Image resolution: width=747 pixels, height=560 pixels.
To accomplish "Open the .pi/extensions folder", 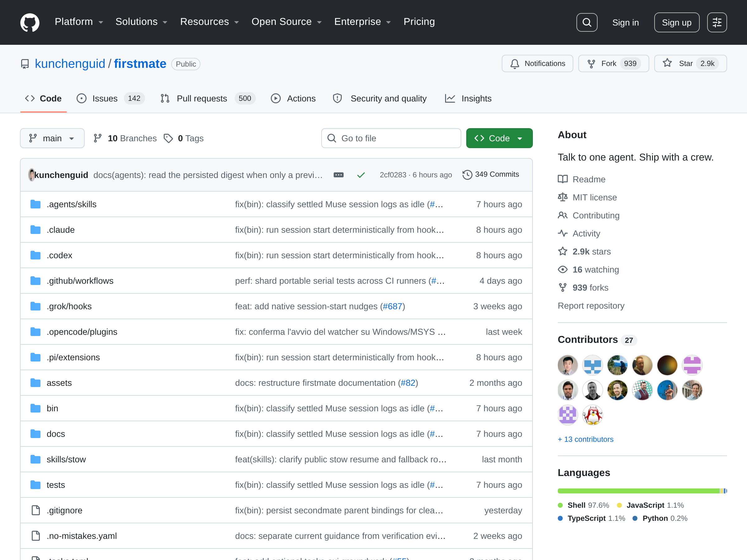I will [x=73, y=357].
